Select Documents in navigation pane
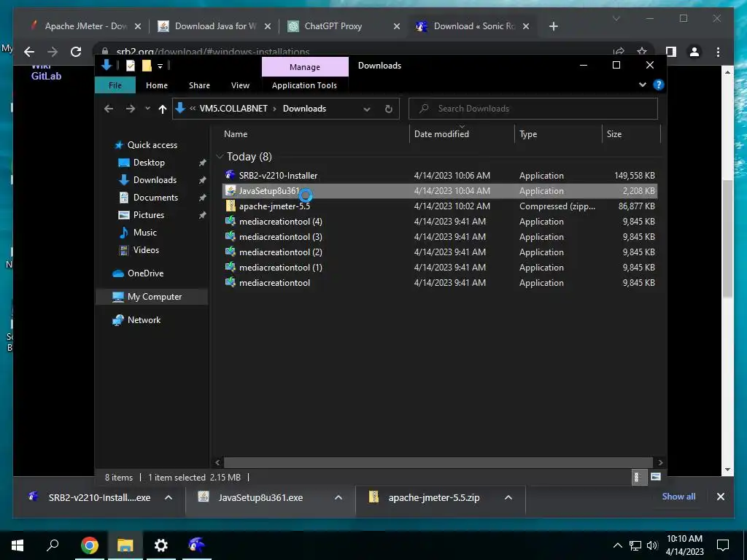The height and width of the screenshot is (560, 747). (x=155, y=197)
